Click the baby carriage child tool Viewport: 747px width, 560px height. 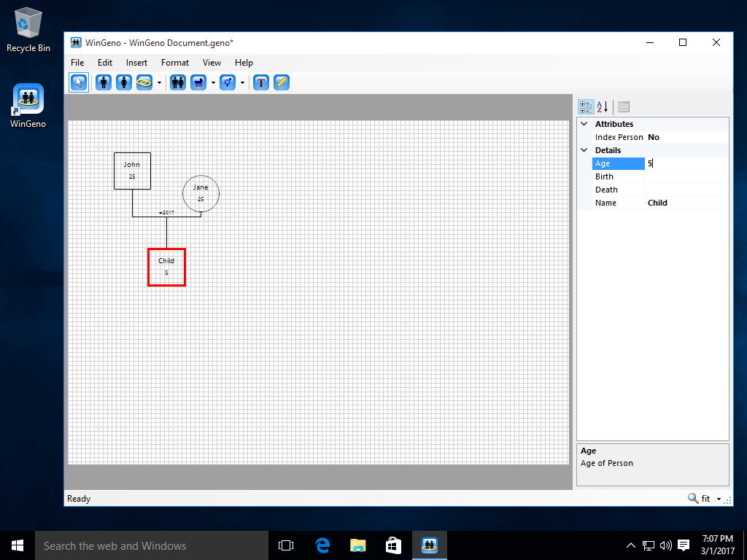198,82
